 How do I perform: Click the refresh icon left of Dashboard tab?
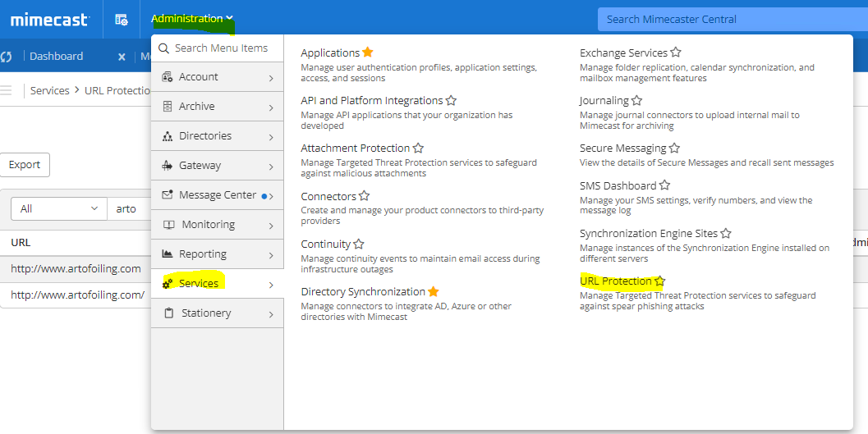coord(7,57)
